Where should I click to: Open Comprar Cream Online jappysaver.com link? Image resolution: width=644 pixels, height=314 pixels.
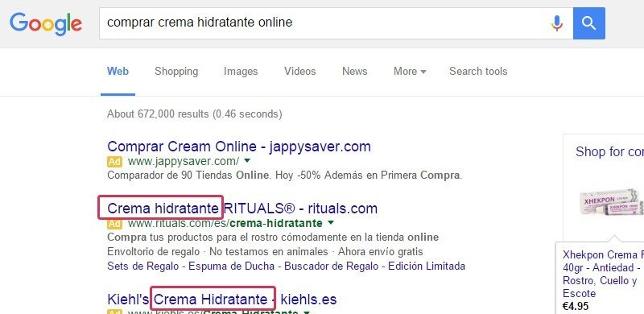(239, 147)
